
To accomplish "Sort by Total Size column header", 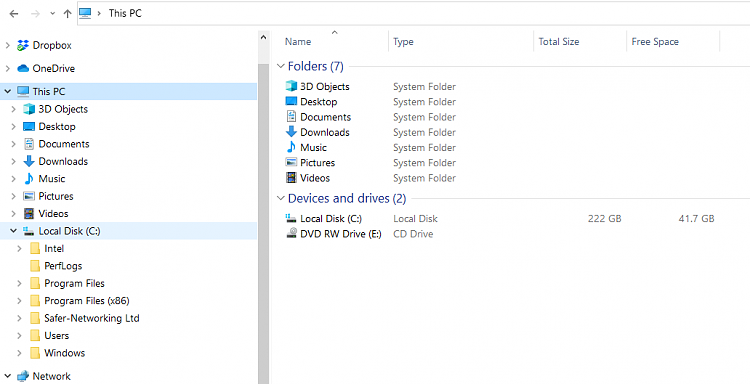I will pyautogui.click(x=559, y=42).
